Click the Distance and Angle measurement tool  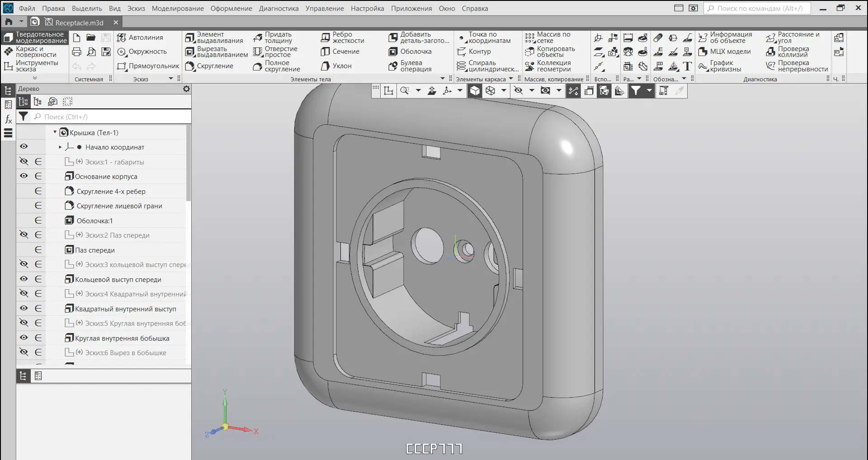(x=793, y=38)
